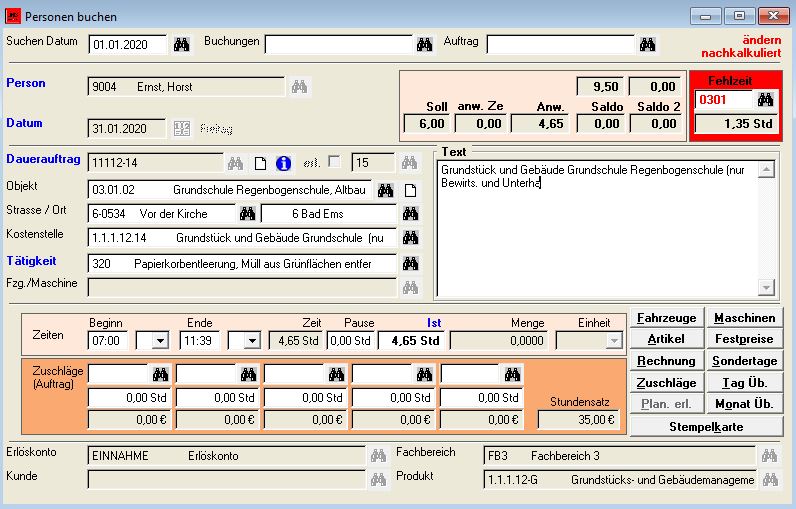
Task: Click the Fahrzeuge button
Action: [667, 318]
